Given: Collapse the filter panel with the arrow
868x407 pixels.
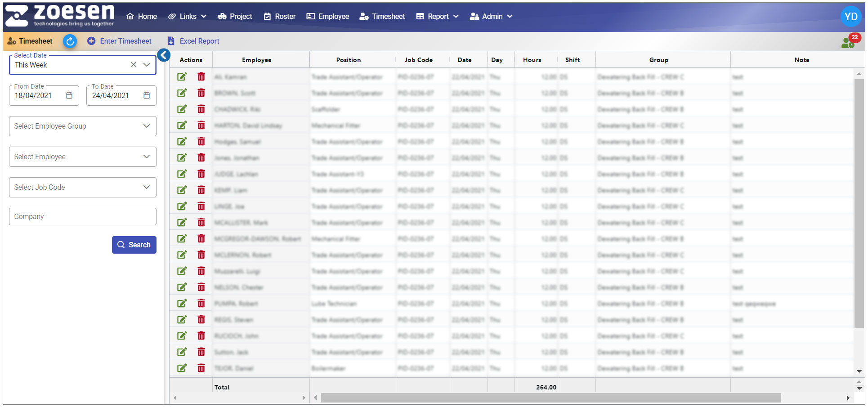Looking at the screenshot, I should pyautogui.click(x=164, y=55).
